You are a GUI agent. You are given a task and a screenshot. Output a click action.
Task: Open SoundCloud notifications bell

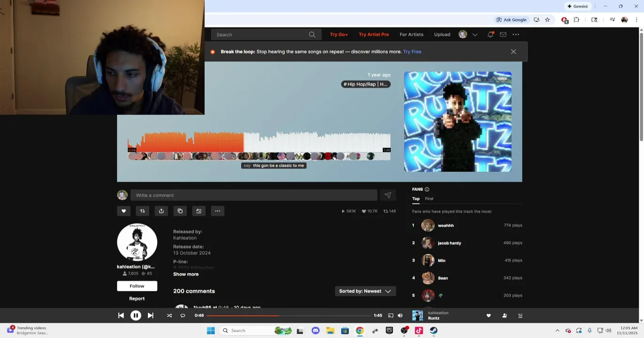[490, 34]
